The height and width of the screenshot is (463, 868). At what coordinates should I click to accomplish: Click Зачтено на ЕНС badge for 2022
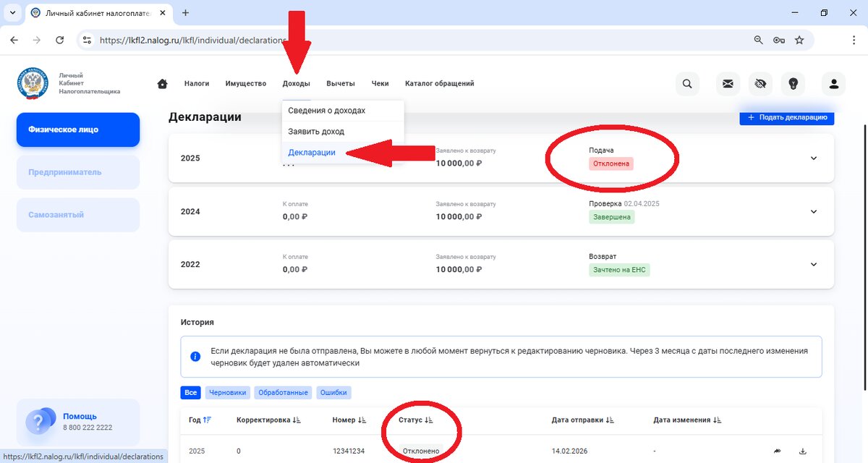click(x=619, y=270)
